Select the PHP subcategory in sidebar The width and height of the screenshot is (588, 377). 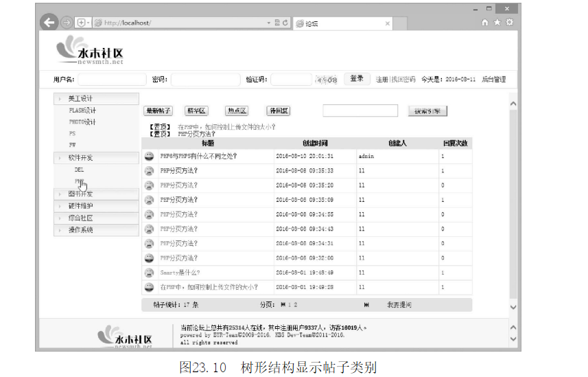click(80, 181)
